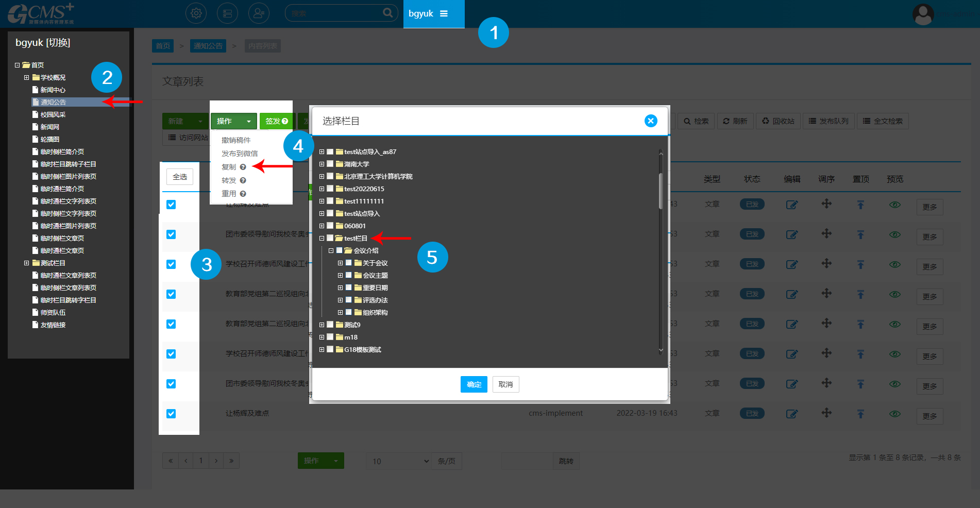980x508 pixels.
Task: Open the 10 条/页 page-size dropdown
Action: pyautogui.click(x=400, y=461)
